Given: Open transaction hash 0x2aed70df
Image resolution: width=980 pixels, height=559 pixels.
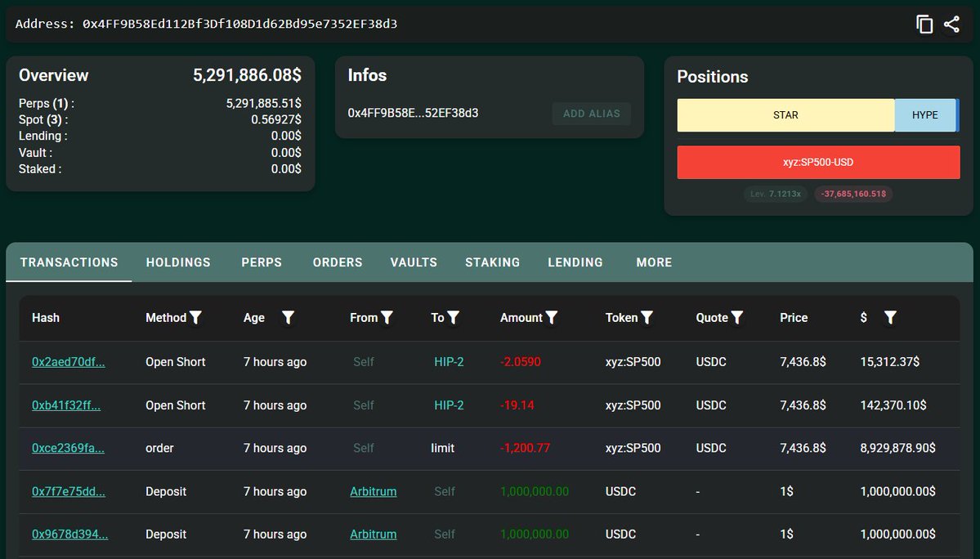Looking at the screenshot, I should pos(68,362).
